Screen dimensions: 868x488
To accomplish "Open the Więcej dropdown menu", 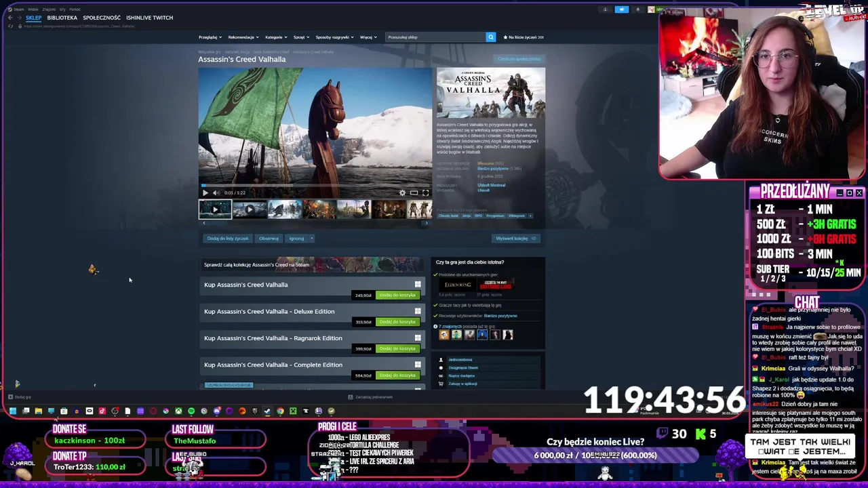I will [x=368, y=37].
